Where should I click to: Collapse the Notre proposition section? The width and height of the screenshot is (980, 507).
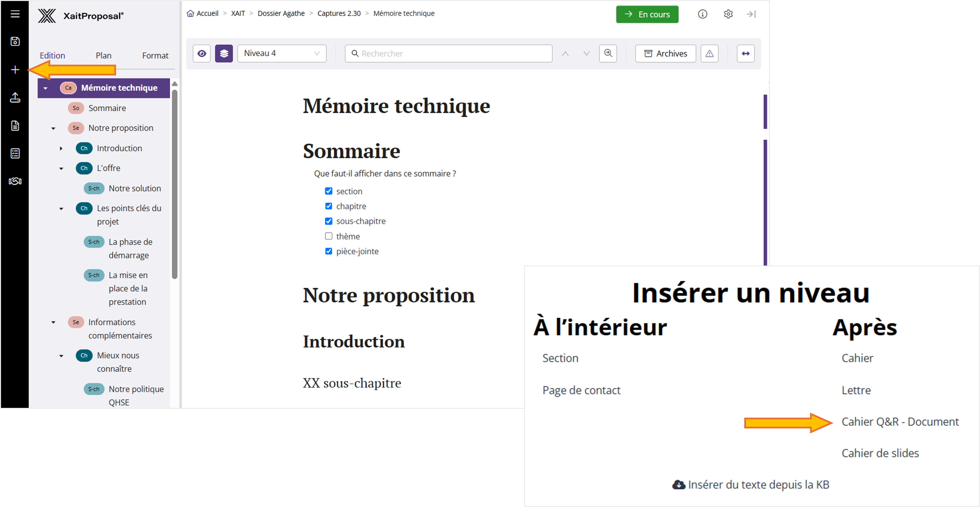(x=53, y=128)
